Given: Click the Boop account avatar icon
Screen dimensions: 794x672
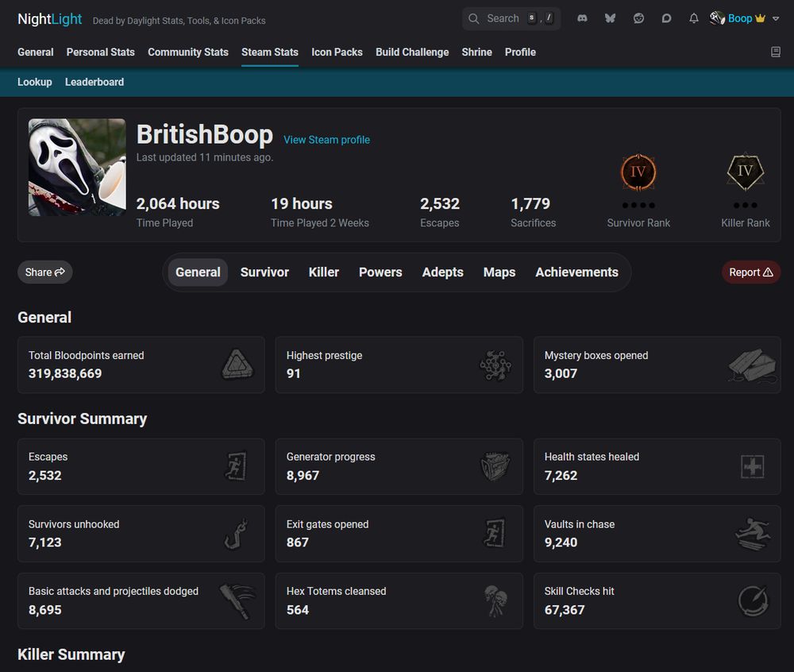Looking at the screenshot, I should tap(715, 18).
